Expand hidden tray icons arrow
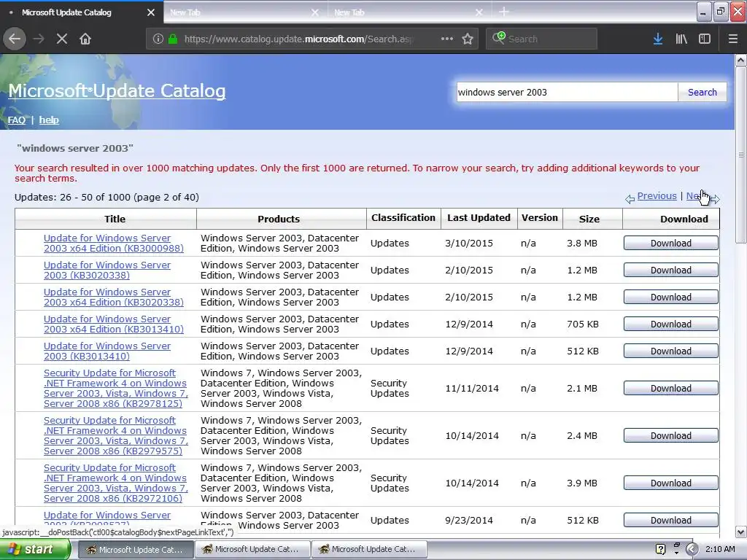The image size is (747, 560). (692, 550)
